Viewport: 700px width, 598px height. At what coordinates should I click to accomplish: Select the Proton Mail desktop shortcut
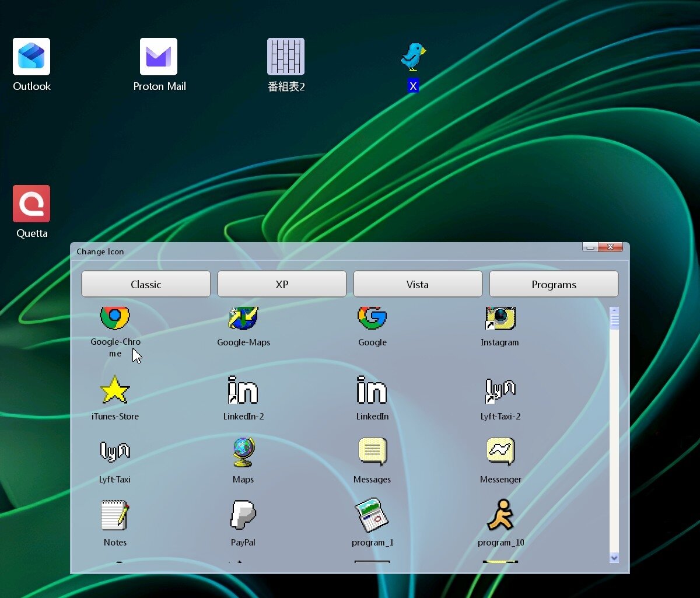tap(159, 57)
